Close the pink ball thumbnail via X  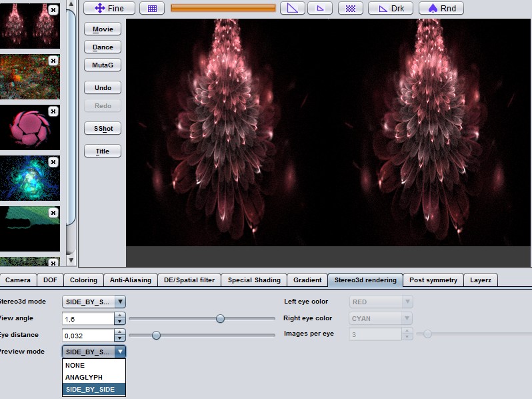tap(53, 111)
